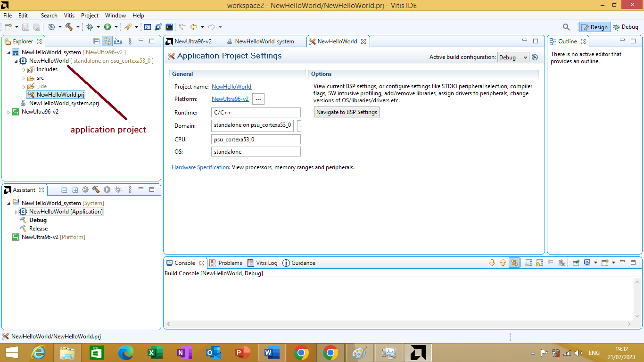Screen dimensions: 644x362
Task: Close the NewHelloWorld editor tab
Action: pyautogui.click(x=363, y=41)
